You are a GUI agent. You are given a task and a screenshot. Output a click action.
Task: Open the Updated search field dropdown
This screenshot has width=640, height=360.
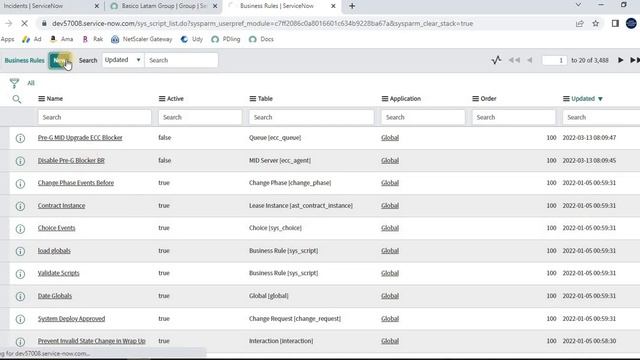[122, 60]
